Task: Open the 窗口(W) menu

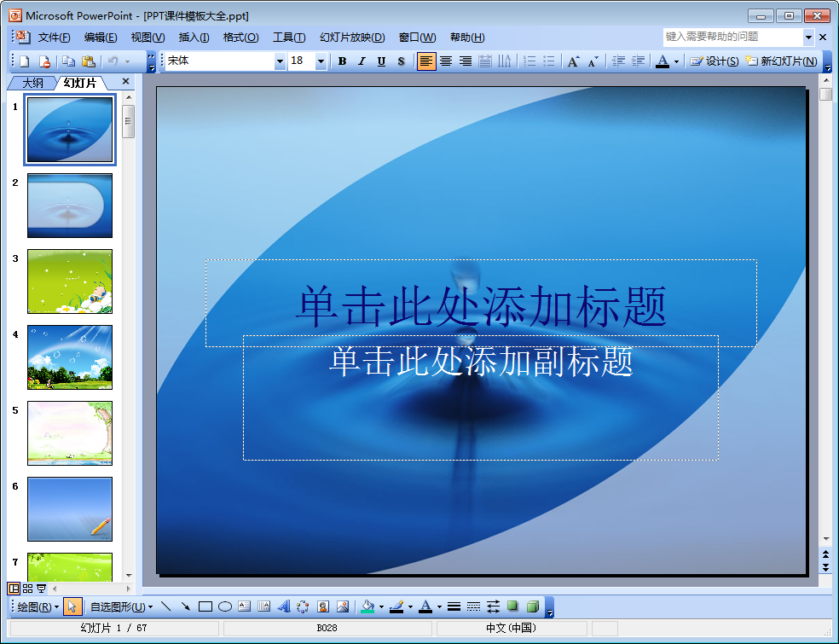Action: pyautogui.click(x=417, y=38)
